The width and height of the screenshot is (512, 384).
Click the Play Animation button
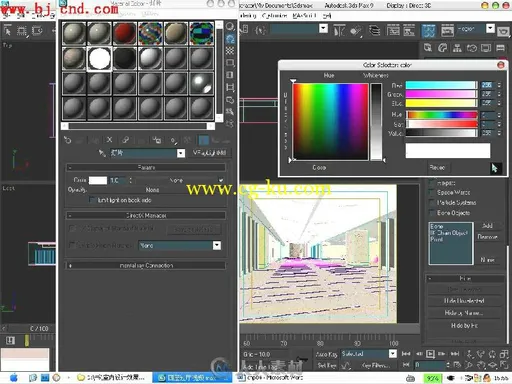click(x=430, y=354)
